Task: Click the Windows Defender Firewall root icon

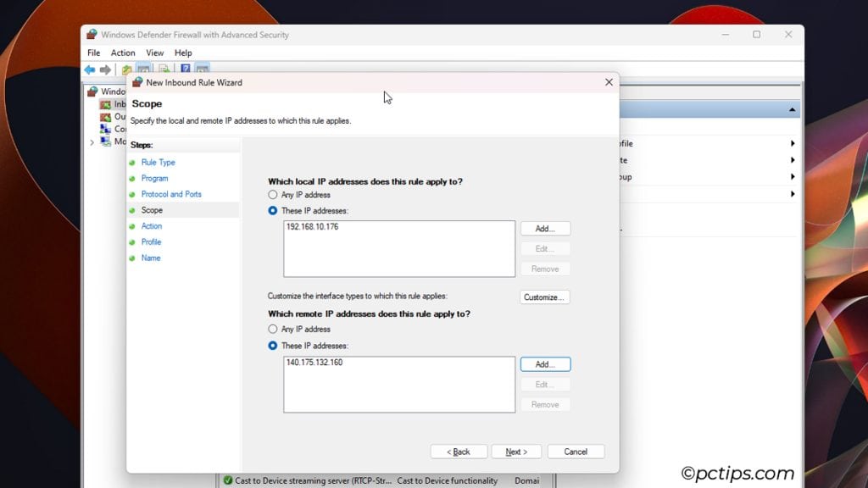Action: (x=93, y=91)
